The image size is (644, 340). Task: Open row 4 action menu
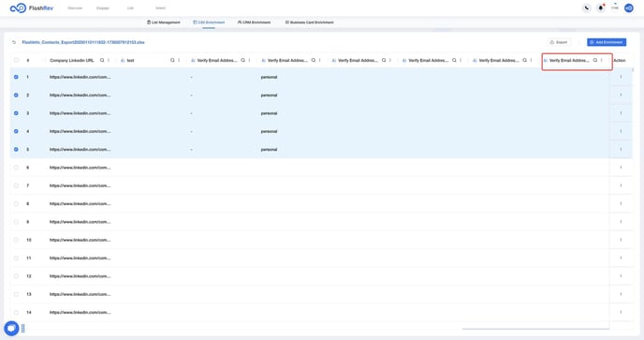click(x=621, y=131)
